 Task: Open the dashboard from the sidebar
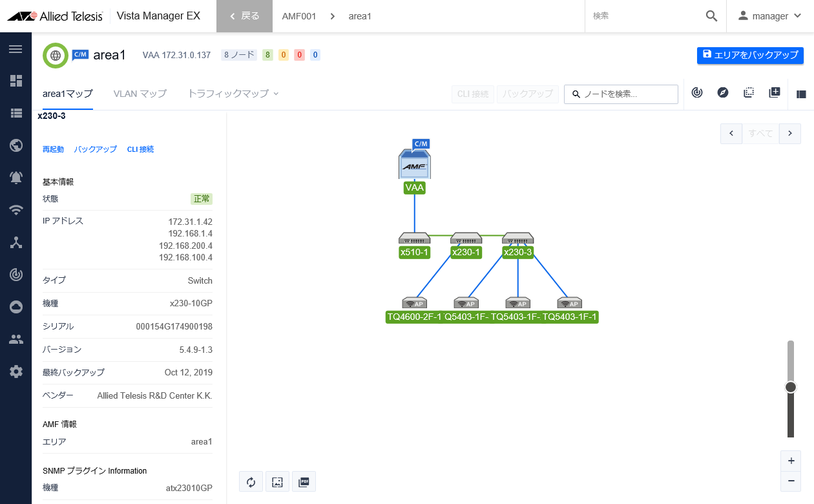[x=16, y=81]
